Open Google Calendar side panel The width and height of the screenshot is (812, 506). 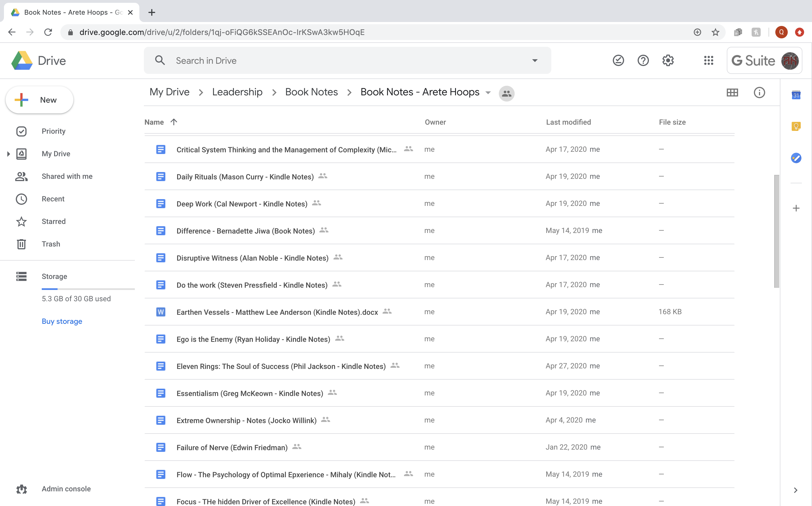[x=796, y=95]
